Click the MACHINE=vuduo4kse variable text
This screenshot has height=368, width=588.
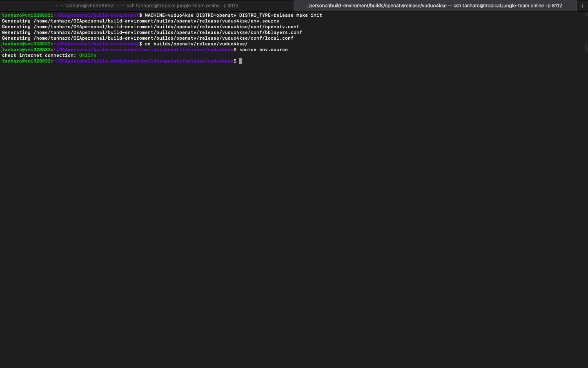coord(169,15)
